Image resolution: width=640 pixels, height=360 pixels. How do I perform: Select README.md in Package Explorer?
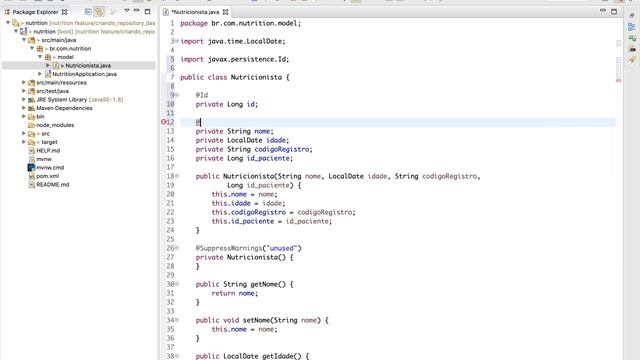tap(53, 184)
